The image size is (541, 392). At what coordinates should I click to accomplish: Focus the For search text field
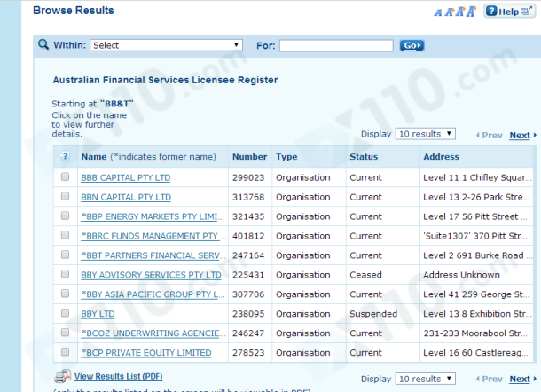[336, 45]
